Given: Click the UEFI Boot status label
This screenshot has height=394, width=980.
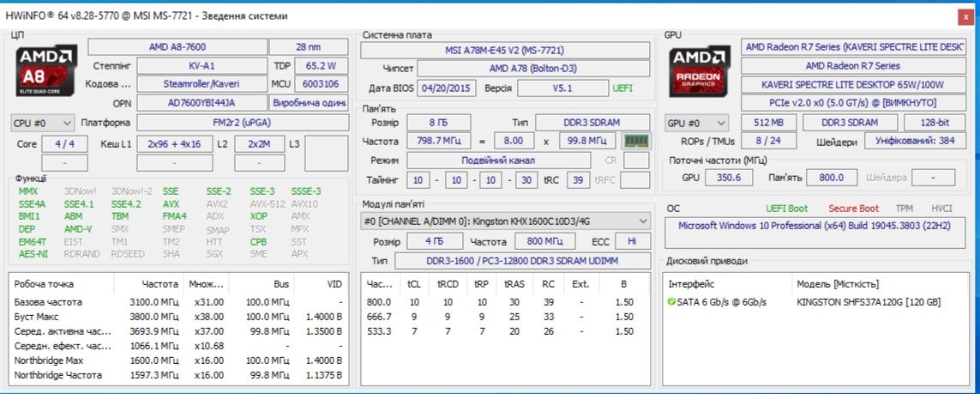Looking at the screenshot, I should click(x=787, y=209).
